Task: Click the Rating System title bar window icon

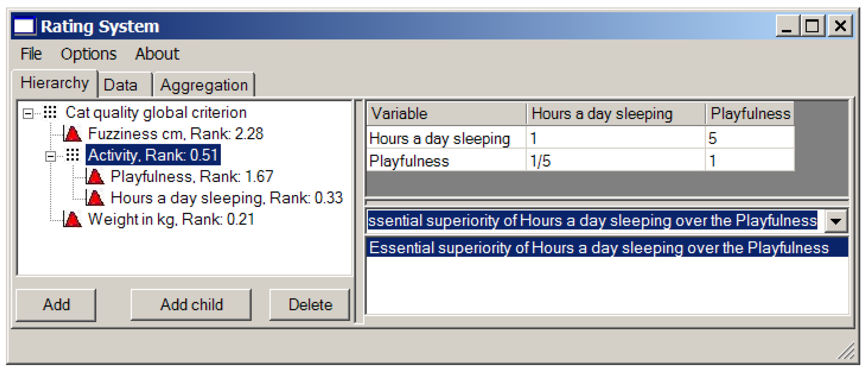Action: [x=24, y=26]
